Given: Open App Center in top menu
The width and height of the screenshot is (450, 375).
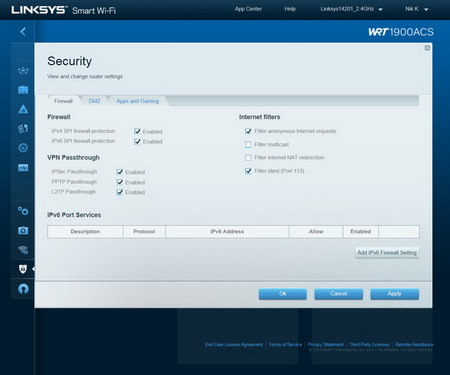Looking at the screenshot, I should click(x=248, y=9).
